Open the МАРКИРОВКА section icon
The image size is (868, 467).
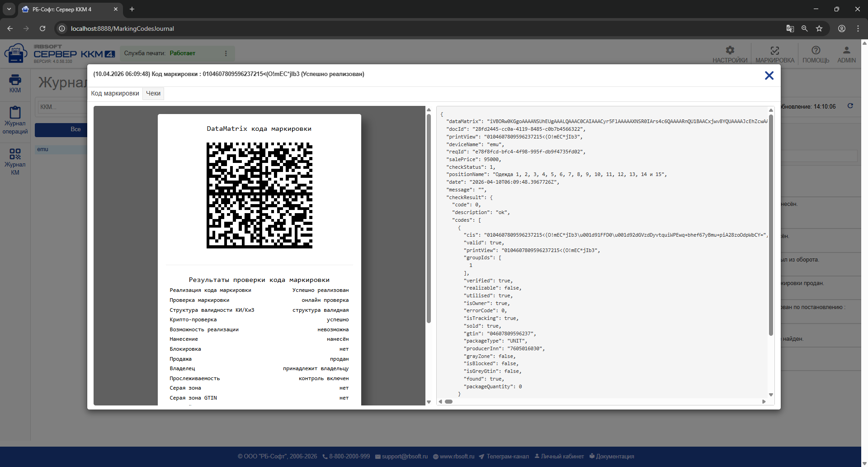774,54
